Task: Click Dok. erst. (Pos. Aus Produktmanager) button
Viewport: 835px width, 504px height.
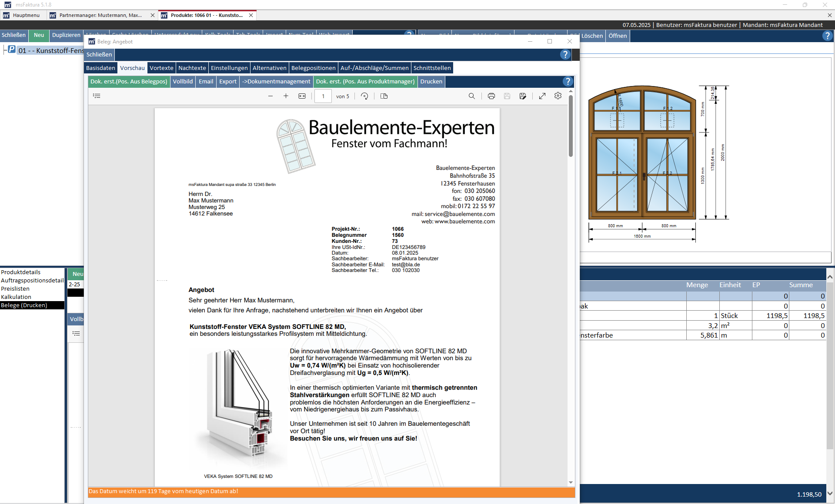Action: pyautogui.click(x=365, y=81)
